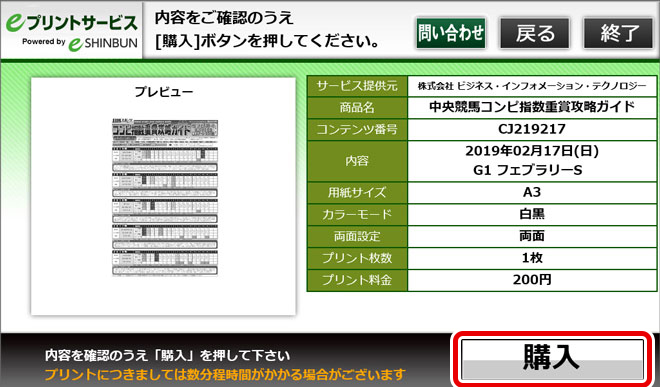Select the コンテンツ番号 value CJ219217
The height and width of the screenshot is (387, 660).
[532, 129]
